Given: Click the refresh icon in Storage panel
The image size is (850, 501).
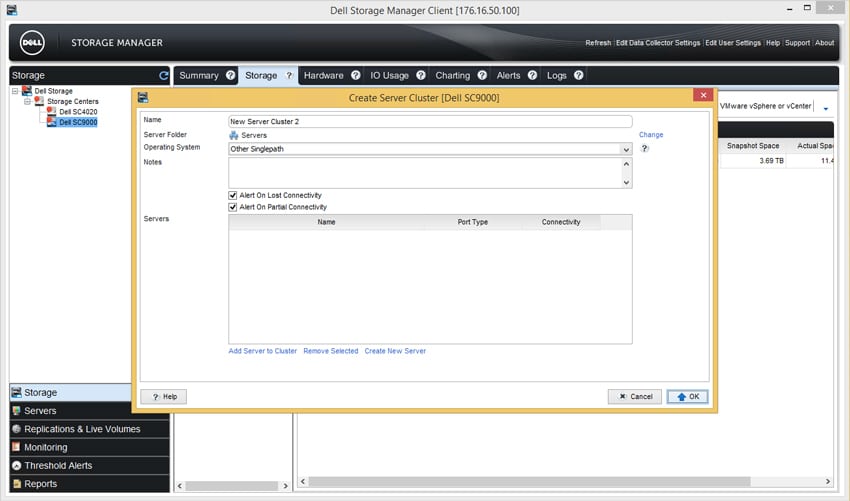Looking at the screenshot, I should point(164,75).
